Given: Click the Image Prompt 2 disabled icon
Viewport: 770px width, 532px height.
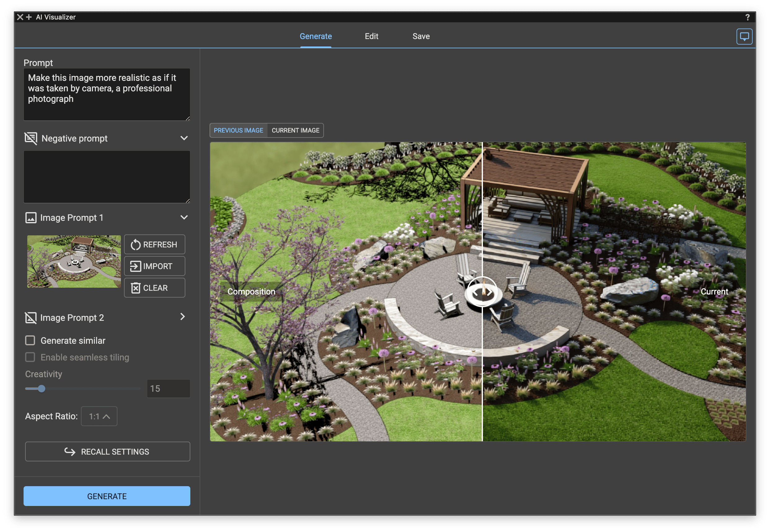Looking at the screenshot, I should 31,317.
